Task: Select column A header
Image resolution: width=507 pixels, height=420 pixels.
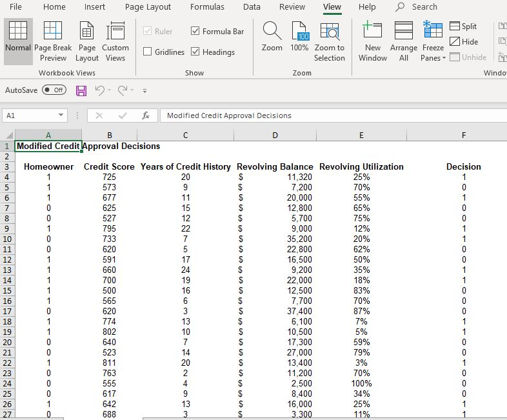Action: click(x=48, y=135)
